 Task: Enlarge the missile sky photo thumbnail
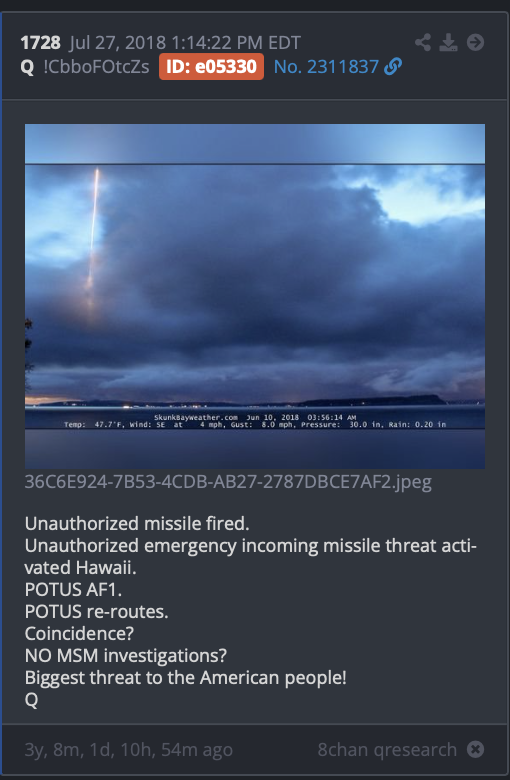pyautogui.click(x=255, y=296)
